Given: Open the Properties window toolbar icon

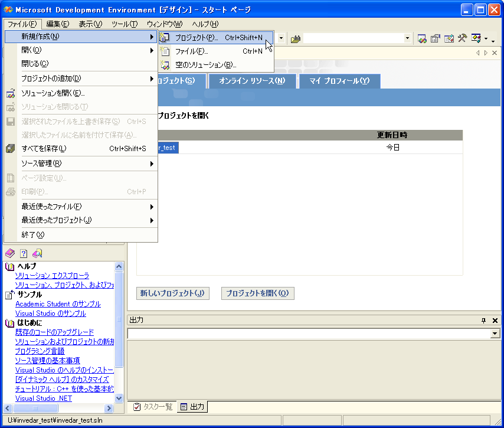Looking at the screenshot, I should pyautogui.click(x=435, y=38).
